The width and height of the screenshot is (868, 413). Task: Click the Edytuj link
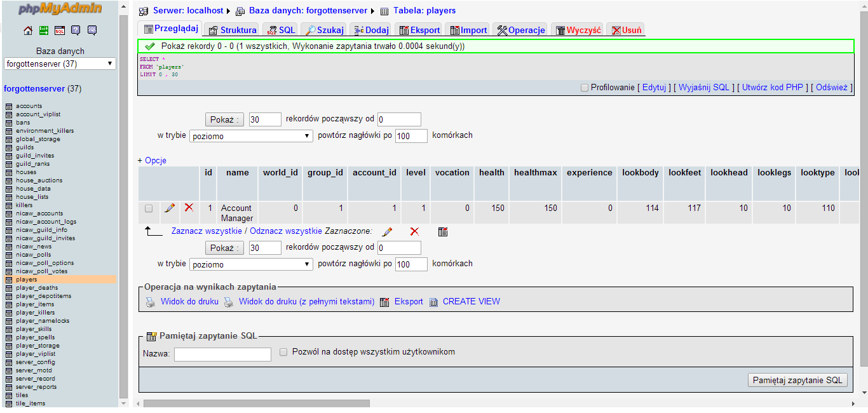(654, 88)
